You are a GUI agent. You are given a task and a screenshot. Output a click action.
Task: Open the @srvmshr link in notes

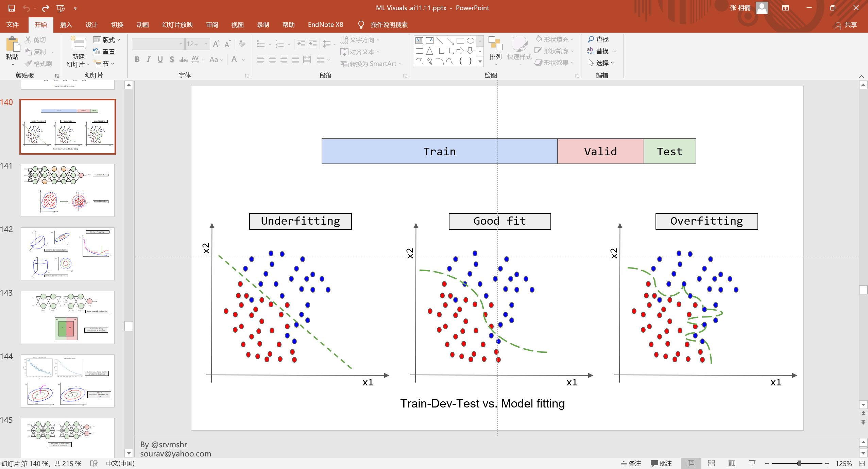[169, 444]
